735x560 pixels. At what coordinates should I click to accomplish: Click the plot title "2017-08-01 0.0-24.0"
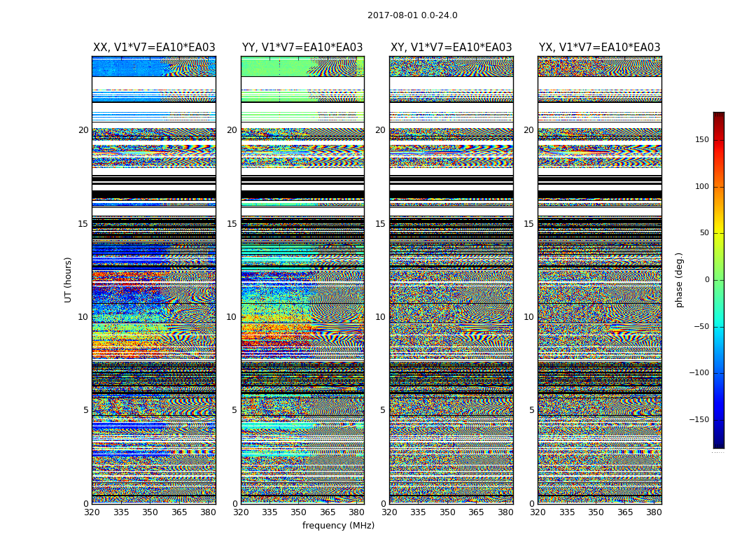coord(412,15)
